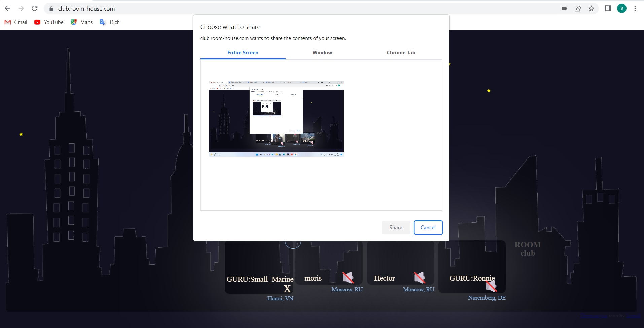Image resolution: width=644 pixels, height=328 pixels.
Task: Click the camera permission icon in address bar
Action: (564, 9)
